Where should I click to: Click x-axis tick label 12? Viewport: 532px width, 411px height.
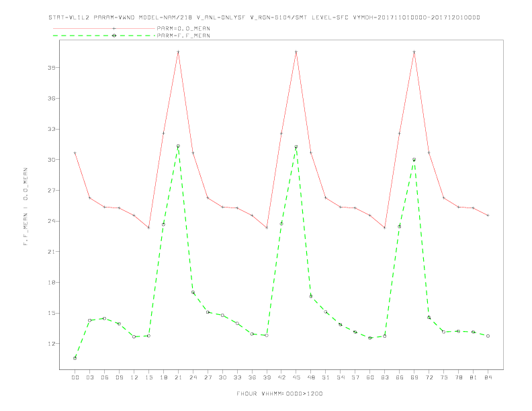pos(134,377)
